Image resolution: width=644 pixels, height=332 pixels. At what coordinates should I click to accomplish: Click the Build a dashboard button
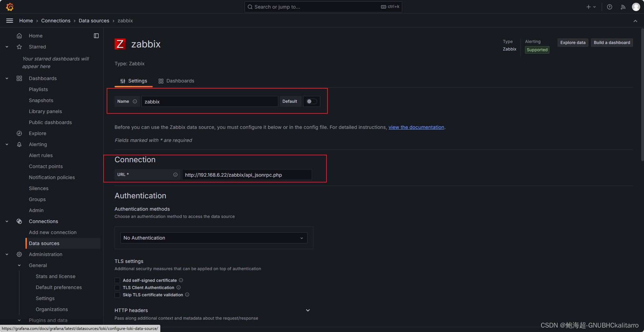point(612,43)
